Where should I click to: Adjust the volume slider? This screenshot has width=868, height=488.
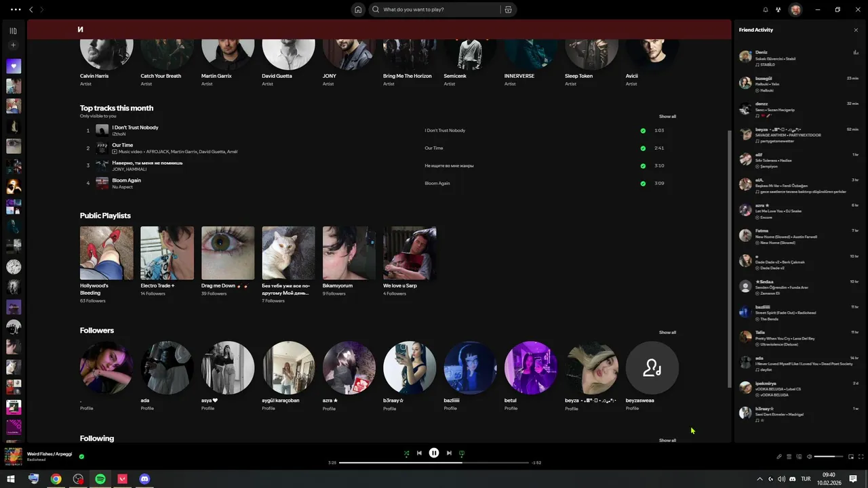829,457
